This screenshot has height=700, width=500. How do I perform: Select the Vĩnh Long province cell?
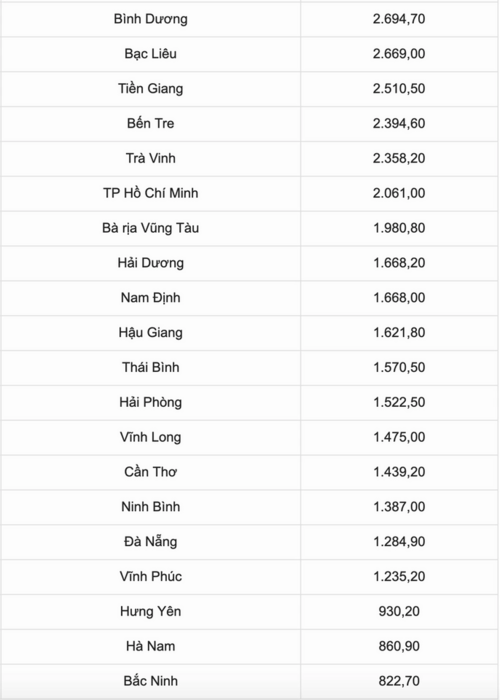(150, 437)
